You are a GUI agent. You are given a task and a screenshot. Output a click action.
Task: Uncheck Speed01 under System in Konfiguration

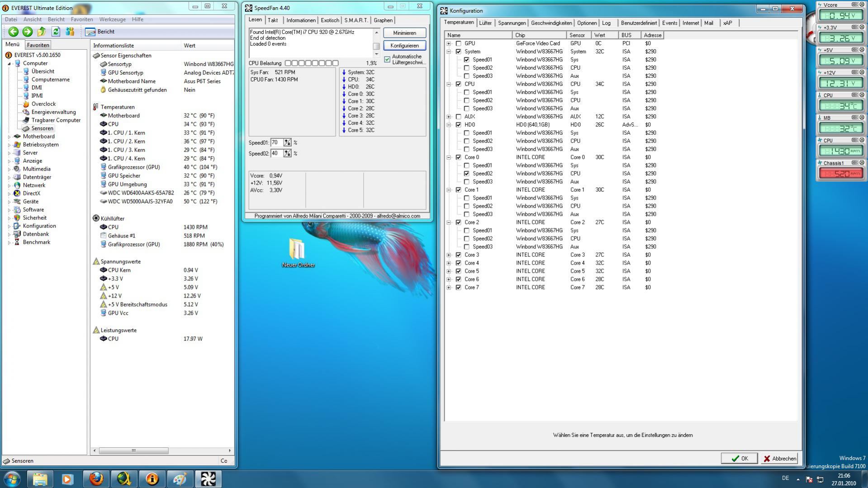(466, 60)
